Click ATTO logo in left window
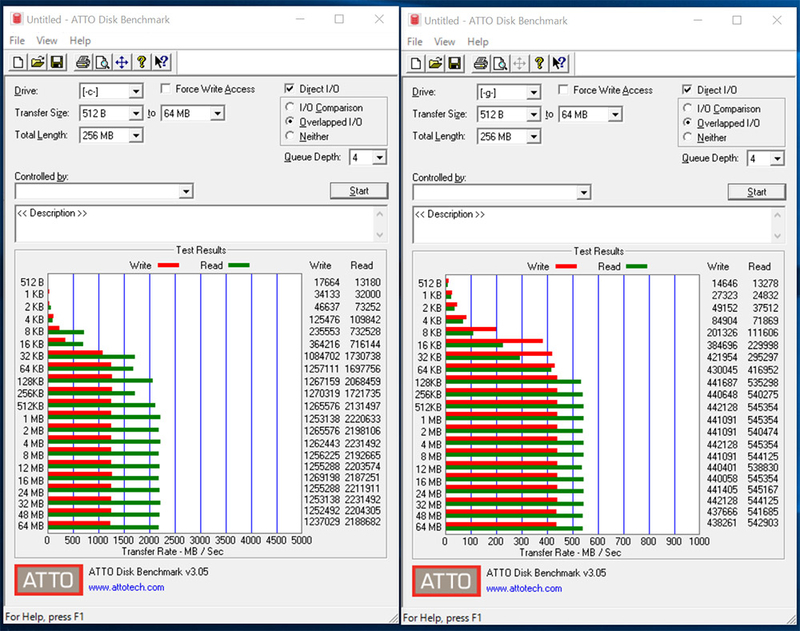 [48, 579]
